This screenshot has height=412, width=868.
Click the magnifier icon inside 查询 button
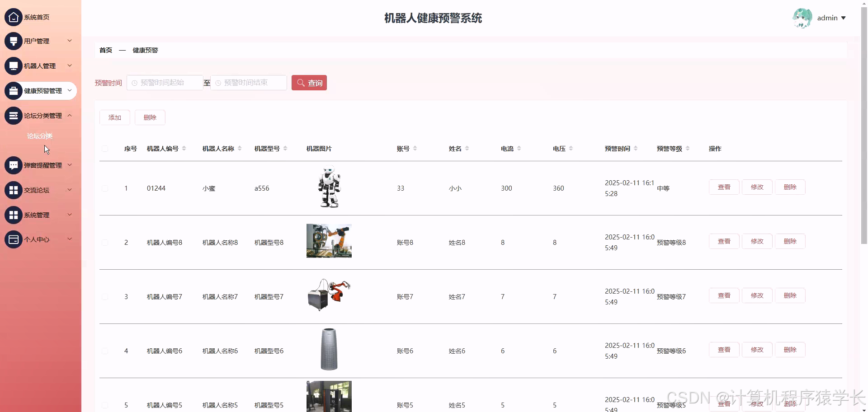point(301,83)
